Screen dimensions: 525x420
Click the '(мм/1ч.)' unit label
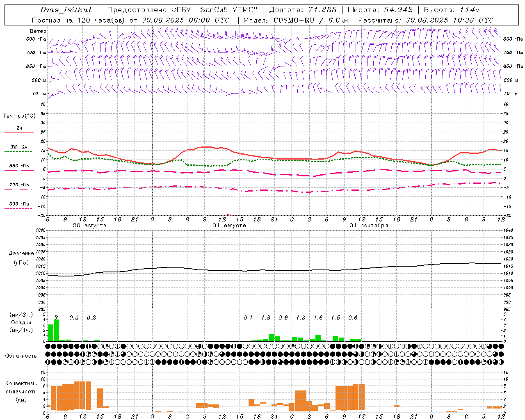[x=21, y=330]
